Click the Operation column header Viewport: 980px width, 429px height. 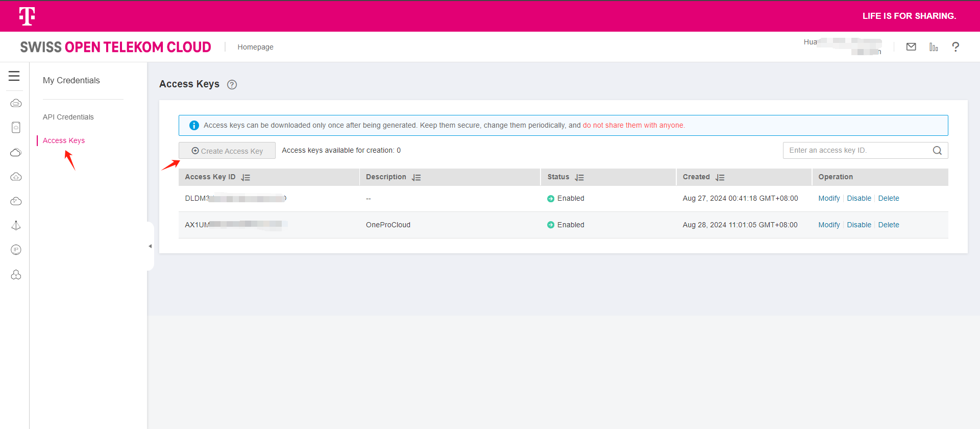(836, 177)
